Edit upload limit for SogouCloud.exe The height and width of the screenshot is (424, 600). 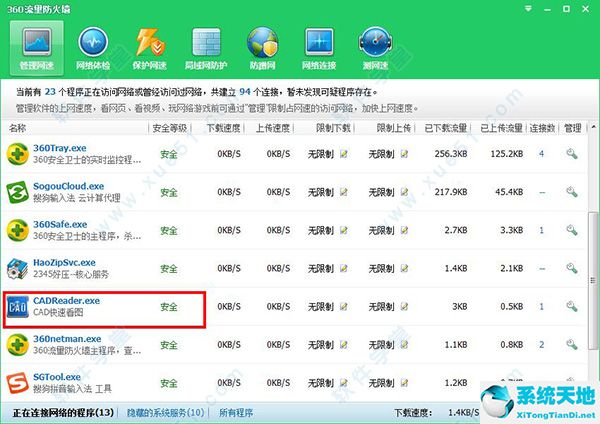(404, 192)
